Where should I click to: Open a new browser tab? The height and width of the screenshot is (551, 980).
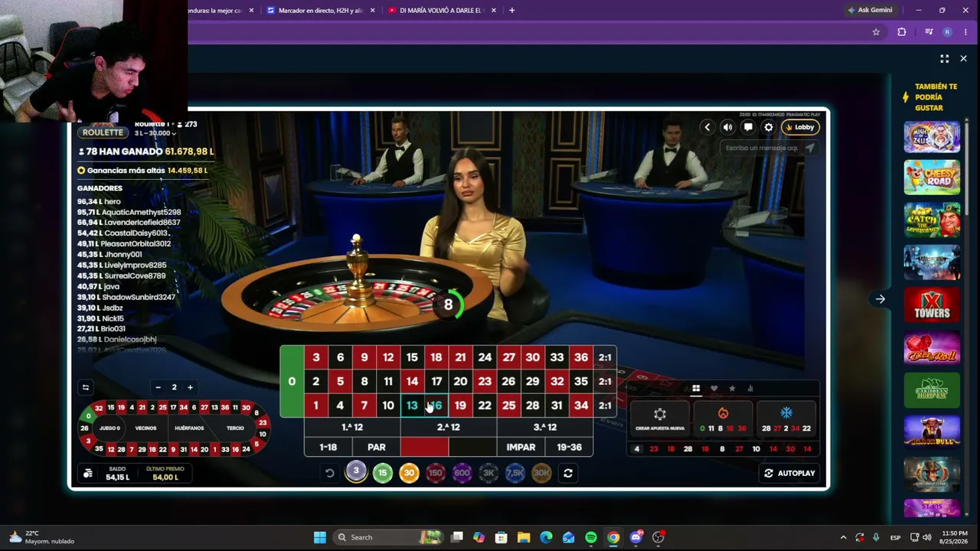[x=512, y=11]
